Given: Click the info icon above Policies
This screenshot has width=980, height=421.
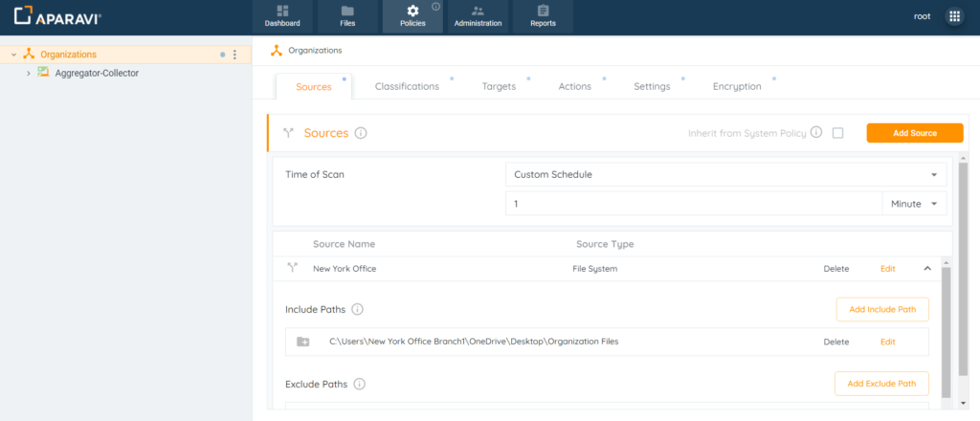Looking at the screenshot, I should point(435,7).
